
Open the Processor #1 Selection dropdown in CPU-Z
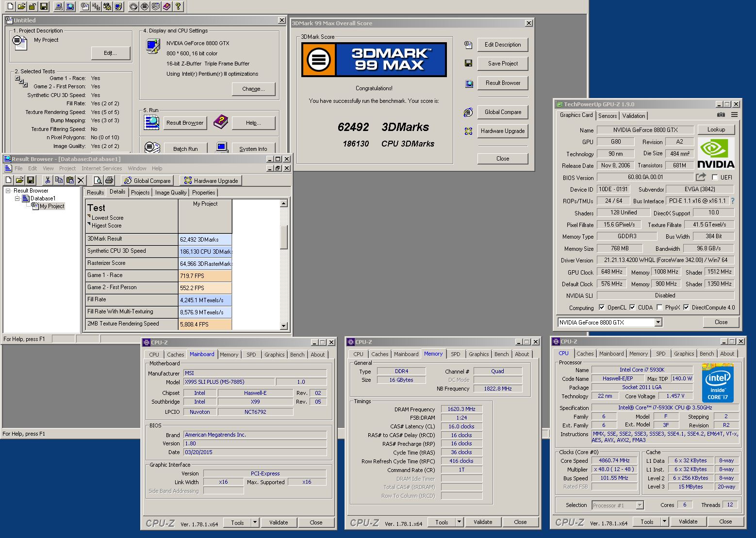point(640,505)
